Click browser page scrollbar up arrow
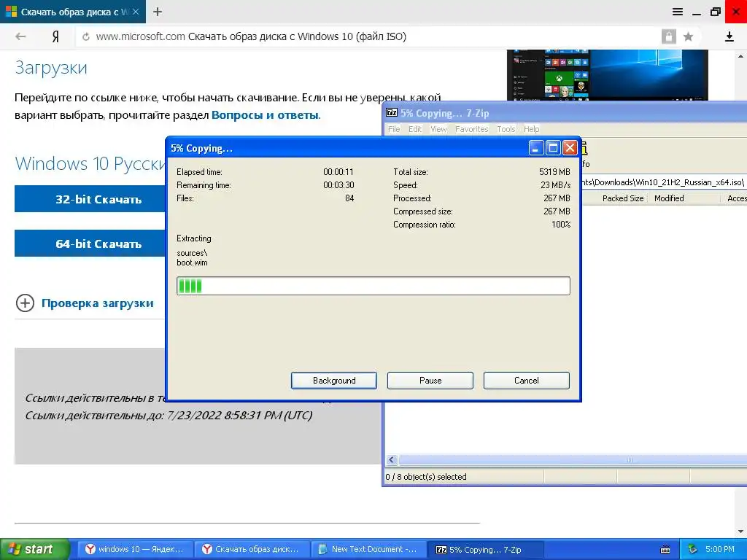Screen dimensions: 747x560 tap(740, 56)
